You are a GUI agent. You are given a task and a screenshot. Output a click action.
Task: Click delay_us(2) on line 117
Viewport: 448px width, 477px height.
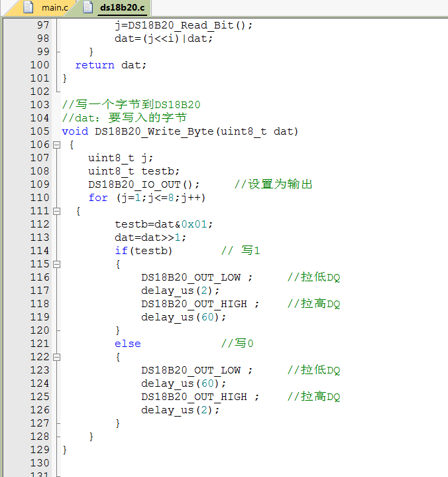176,291
